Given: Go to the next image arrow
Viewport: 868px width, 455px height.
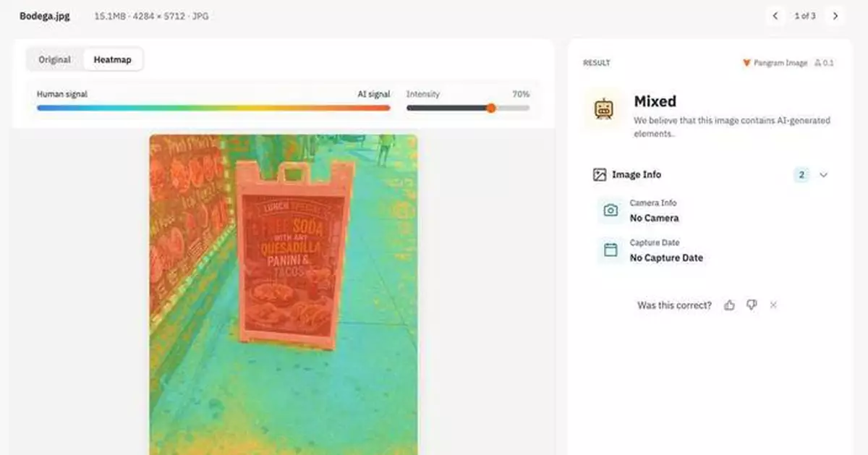Looking at the screenshot, I should (x=835, y=16).
